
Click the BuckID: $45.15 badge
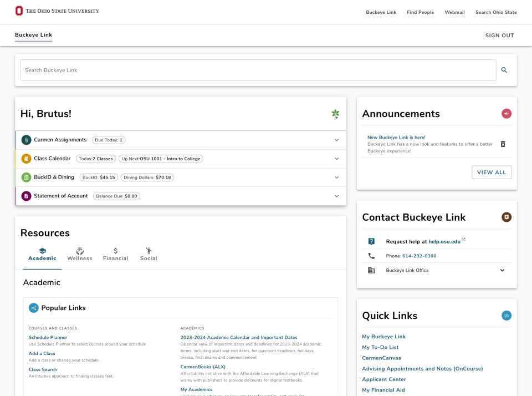[99, 177]
